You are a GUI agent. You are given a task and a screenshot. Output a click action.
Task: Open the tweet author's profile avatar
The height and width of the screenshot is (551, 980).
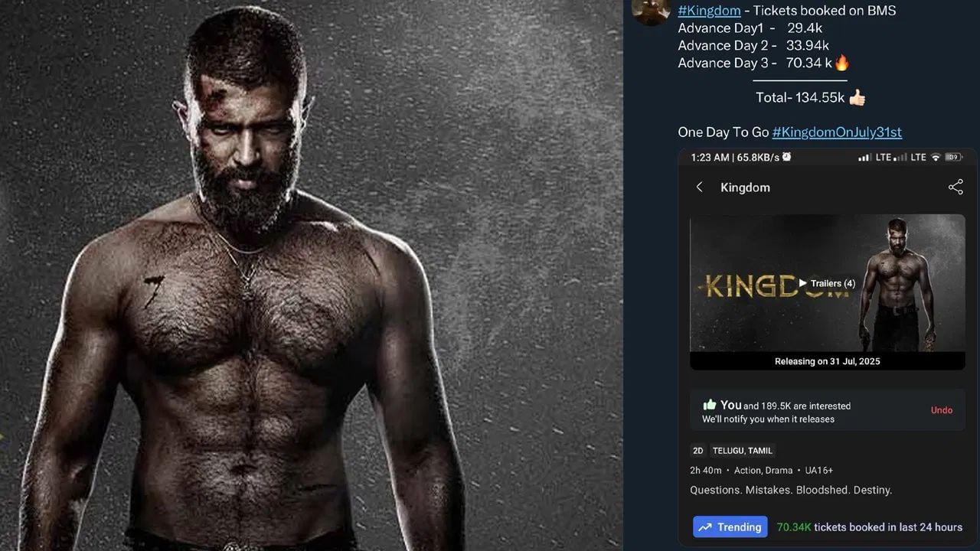coord(651,10)
